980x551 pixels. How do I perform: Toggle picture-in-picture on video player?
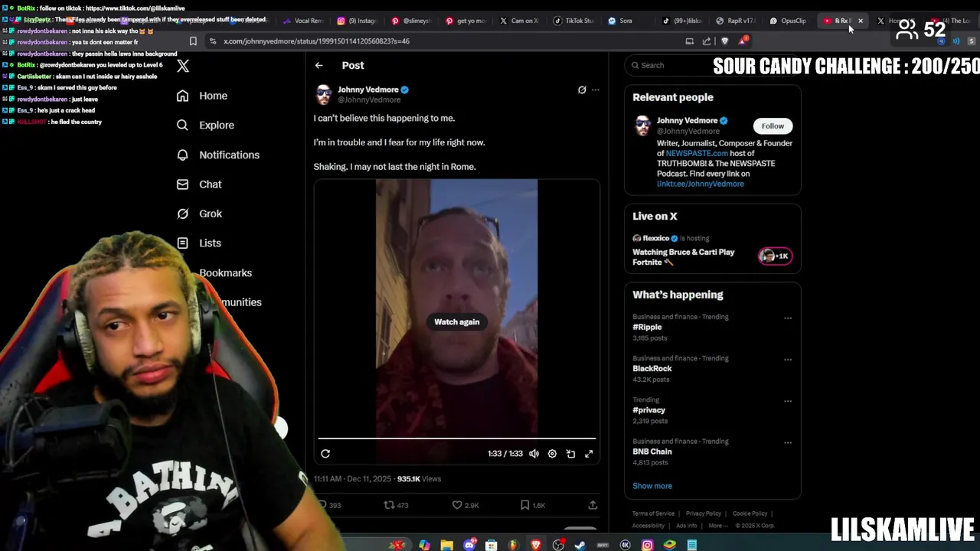click(x=570, y=454)
